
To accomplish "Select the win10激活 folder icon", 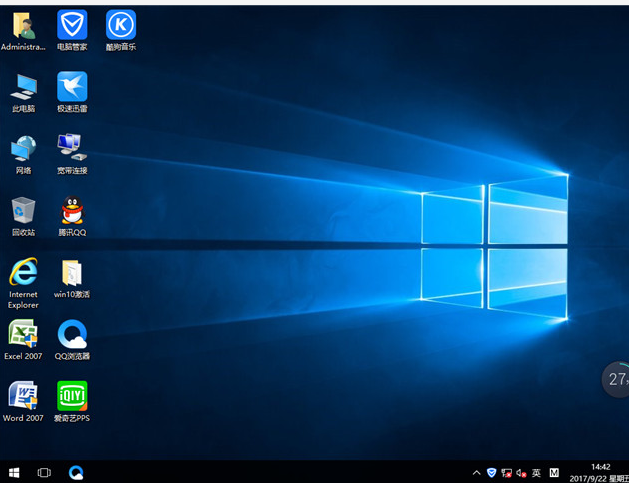I will tap(72, 273).
